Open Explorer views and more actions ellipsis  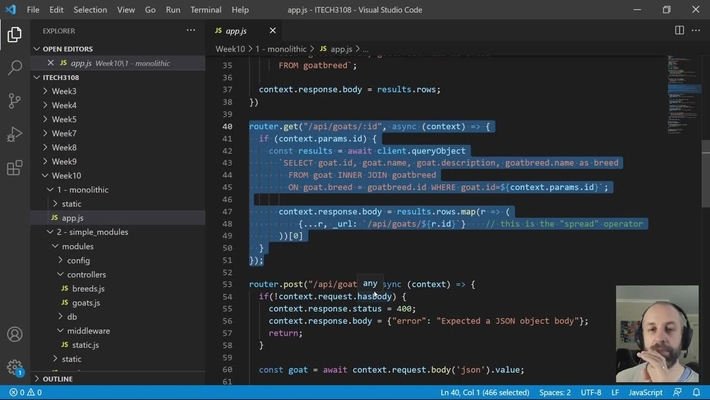[x=191, y=30]
